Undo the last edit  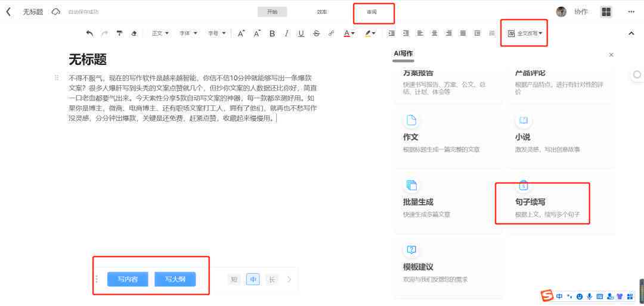click(89, 33)
